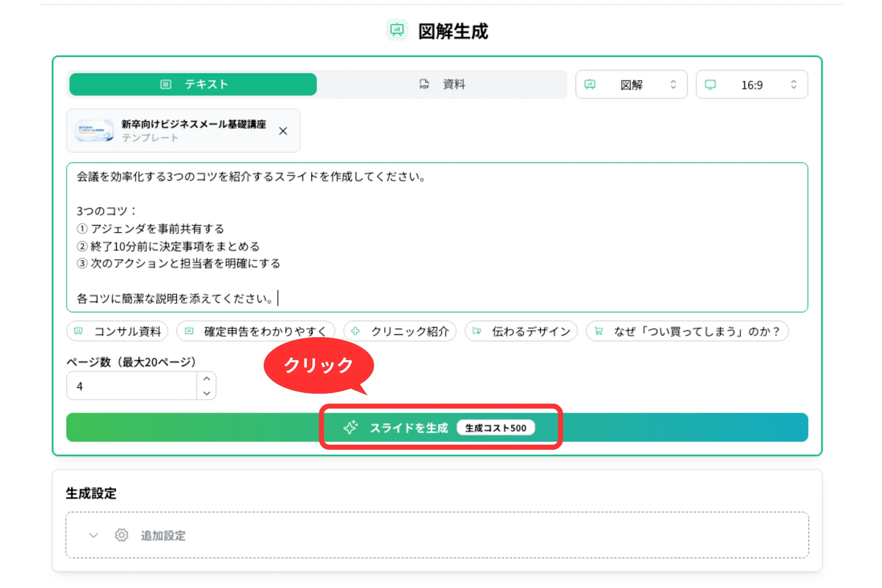Click the template thumbnail image
882x588 pixels.
[x=94, y=130]
